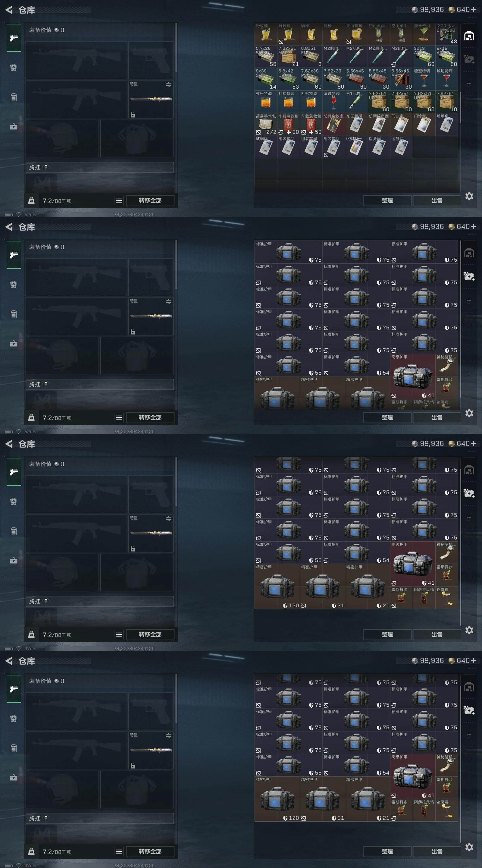482x868 pixels.
Task: Click the 琥珀特调 red martini drink
Action: tap(446, 79)
